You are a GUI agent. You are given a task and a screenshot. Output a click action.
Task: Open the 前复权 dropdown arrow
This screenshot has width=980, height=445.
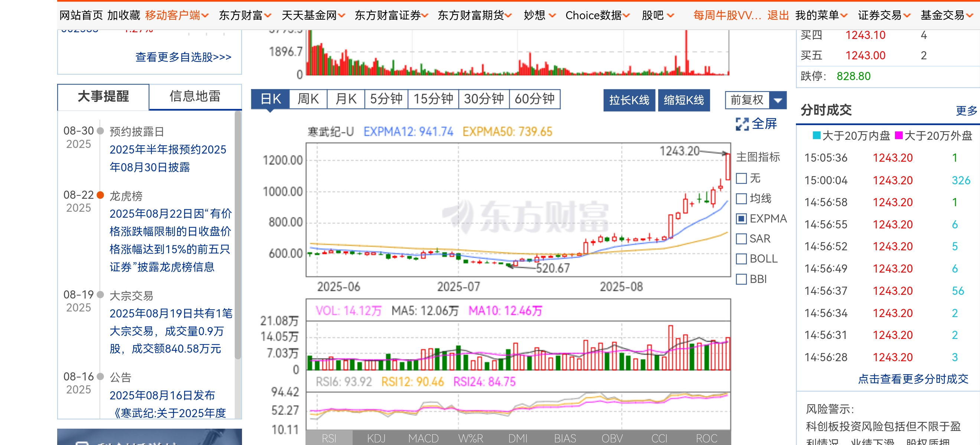[778, 100]
